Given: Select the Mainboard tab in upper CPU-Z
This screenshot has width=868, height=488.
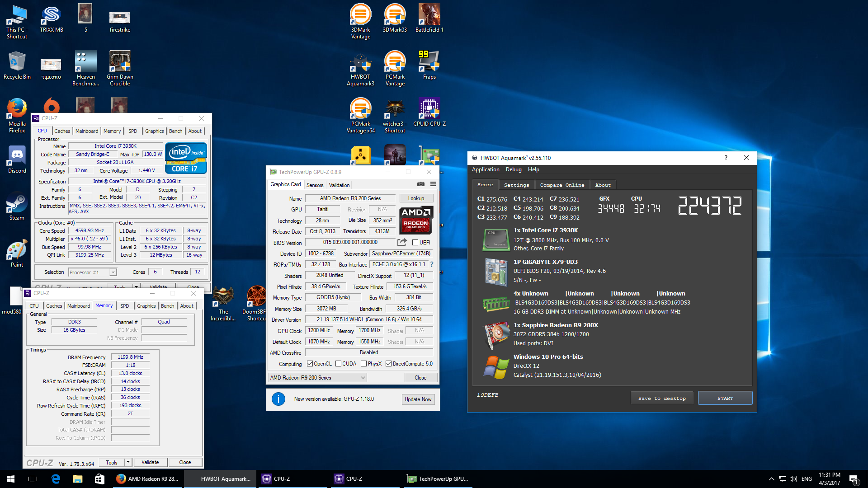Looking at the screenshot, I should pyautogui.click(x=87, y=131).
